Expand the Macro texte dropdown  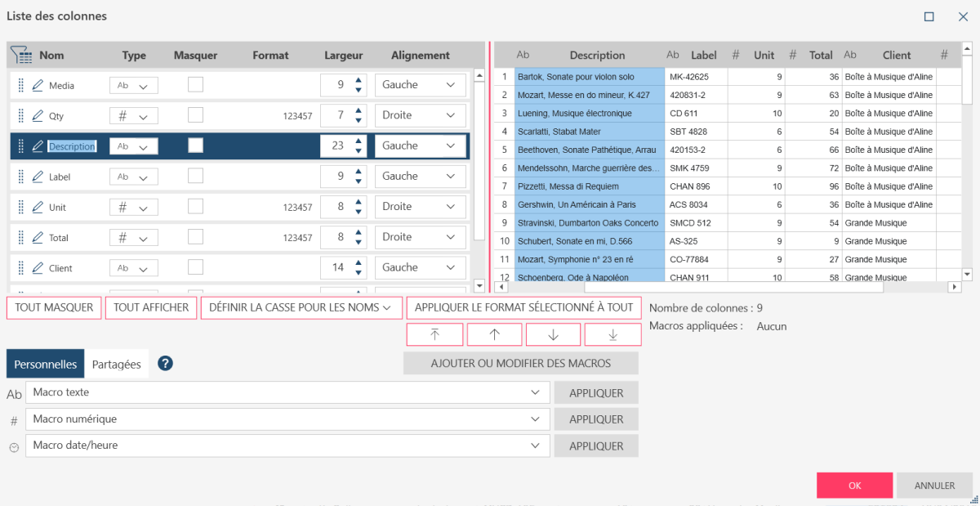coord(535,392)
